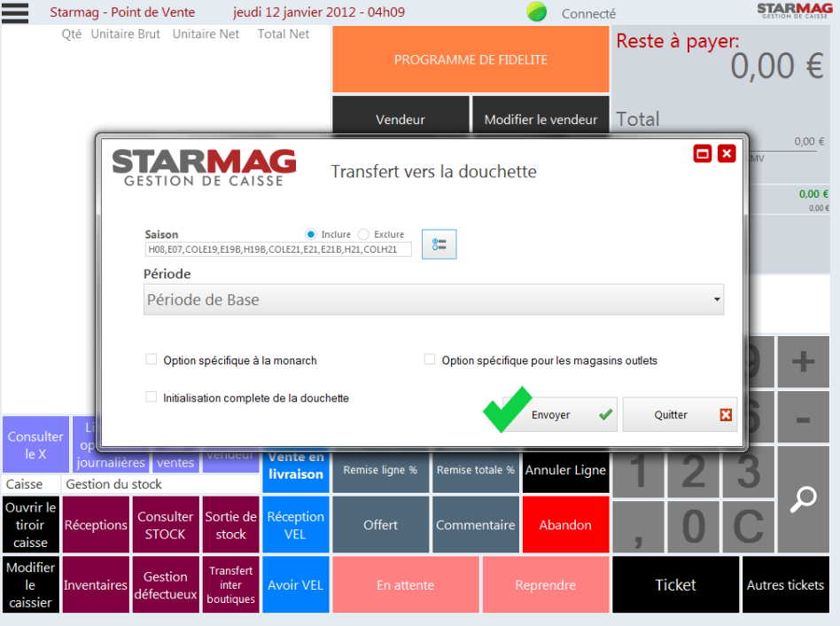Click PROGRAMME DE FIDELITE button
This screenshot has height=626, width=840.
coord(471,59)
